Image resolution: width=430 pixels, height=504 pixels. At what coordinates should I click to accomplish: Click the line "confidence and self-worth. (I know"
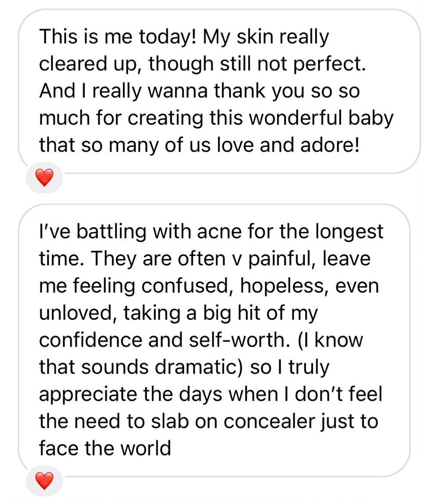(x=201, y=340)
